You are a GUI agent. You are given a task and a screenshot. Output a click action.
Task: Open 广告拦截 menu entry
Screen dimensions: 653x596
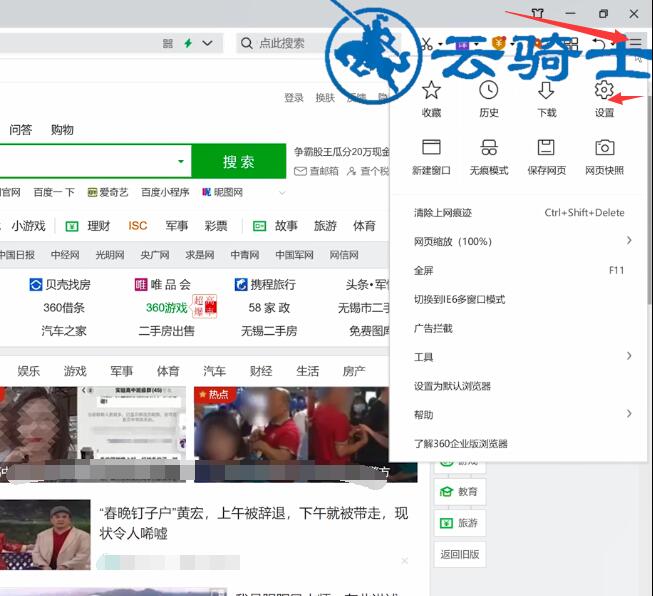click(x=519, y=328)
